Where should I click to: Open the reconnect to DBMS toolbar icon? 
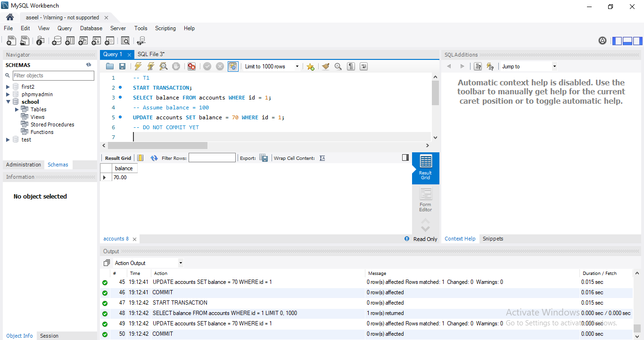[140, 41]
